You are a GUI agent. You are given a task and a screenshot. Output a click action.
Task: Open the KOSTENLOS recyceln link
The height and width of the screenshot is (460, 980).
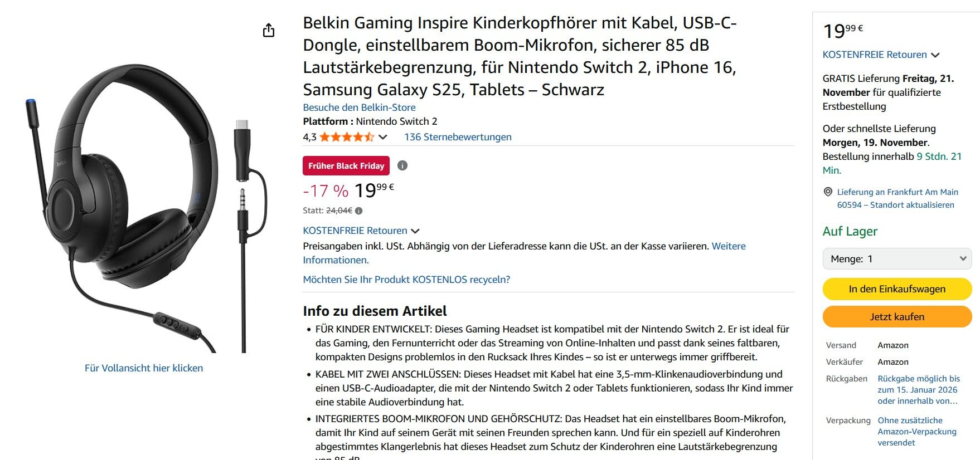click(x=406, y=280)
